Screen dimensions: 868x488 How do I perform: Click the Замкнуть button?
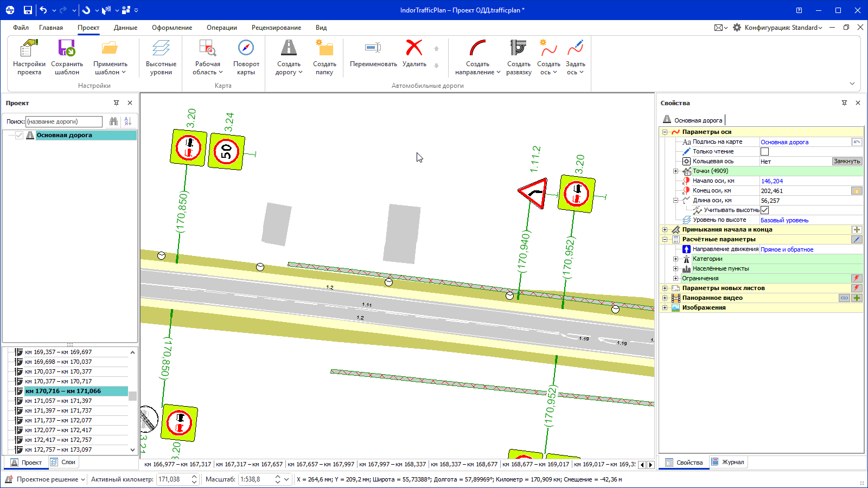pos(846,162)
